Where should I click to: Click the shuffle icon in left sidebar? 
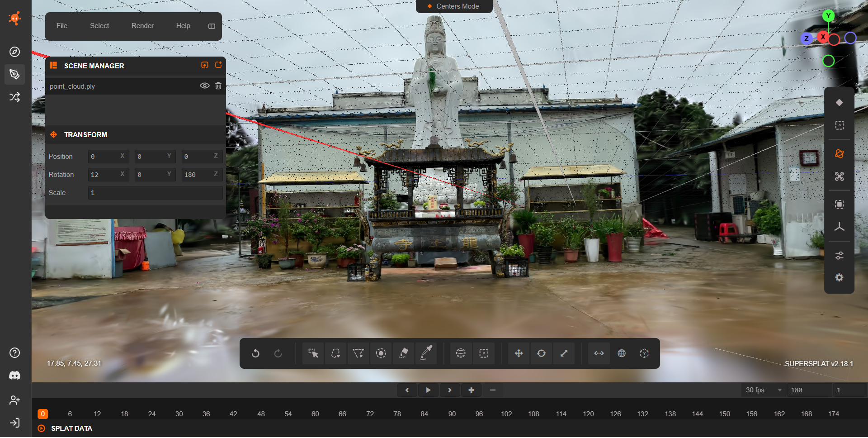[15, 97]
